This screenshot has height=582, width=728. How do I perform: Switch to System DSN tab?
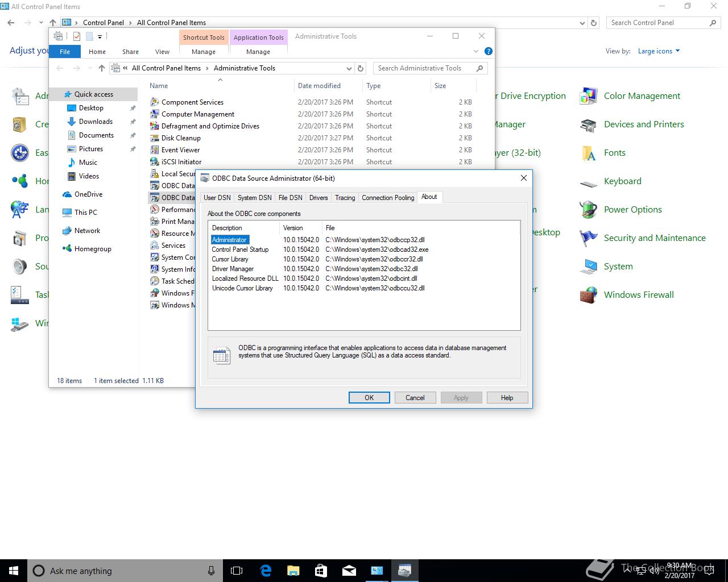click(x=254, y=198)
